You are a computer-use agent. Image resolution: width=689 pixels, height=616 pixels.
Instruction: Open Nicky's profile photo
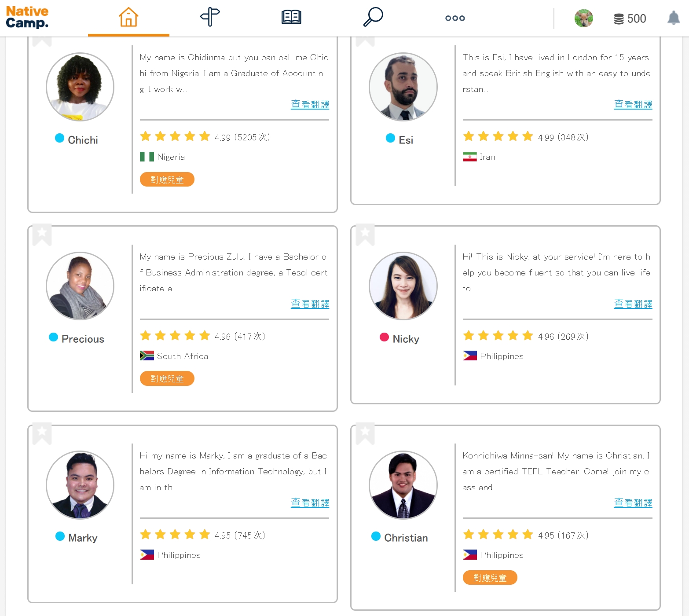403,286
